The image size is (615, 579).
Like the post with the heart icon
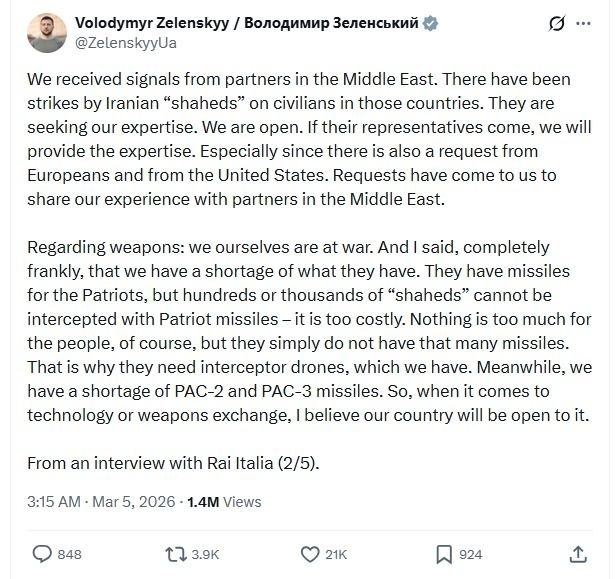coord(306,553)
